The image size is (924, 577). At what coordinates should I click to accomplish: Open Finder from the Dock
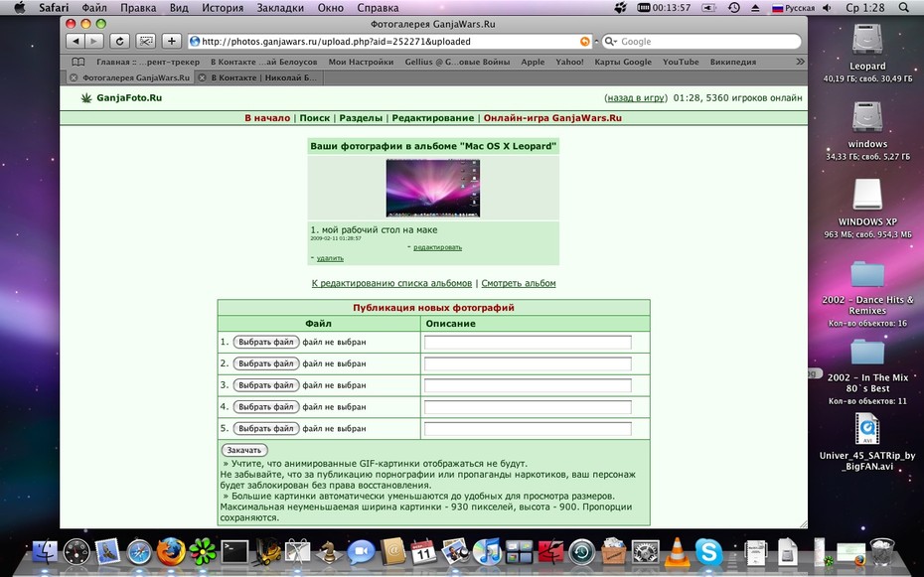[x=45, y=552]
